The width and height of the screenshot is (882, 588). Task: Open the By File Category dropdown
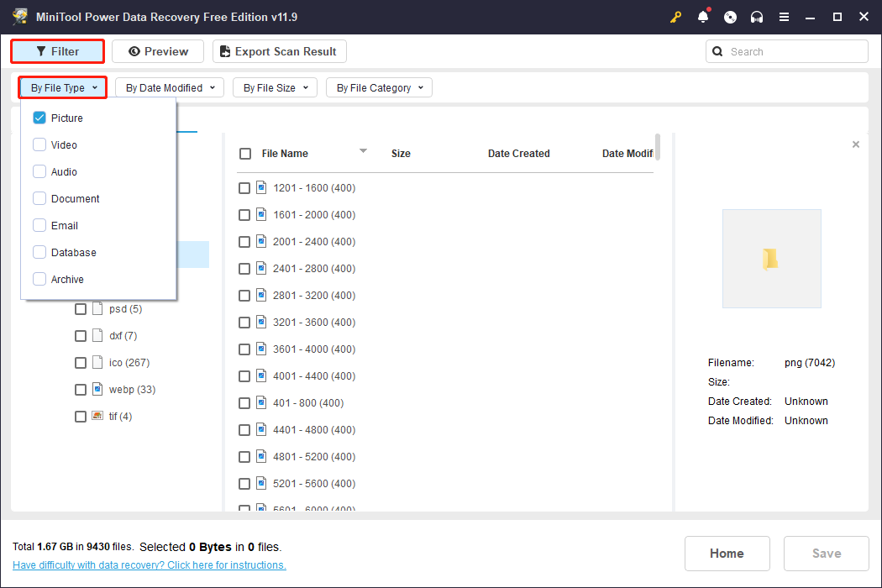tap(379, 87)
